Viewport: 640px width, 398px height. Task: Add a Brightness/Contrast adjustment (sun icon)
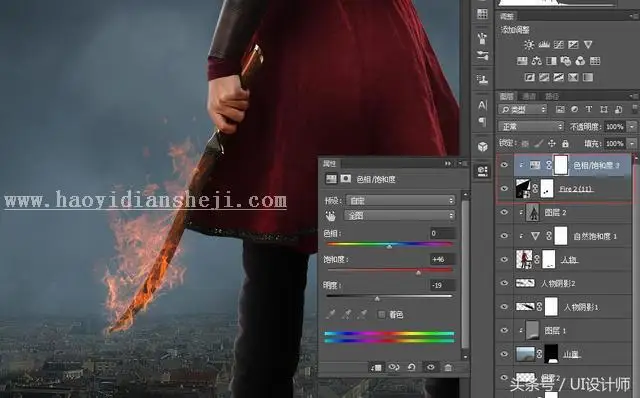pyautogui.click(x=529, y=44)
